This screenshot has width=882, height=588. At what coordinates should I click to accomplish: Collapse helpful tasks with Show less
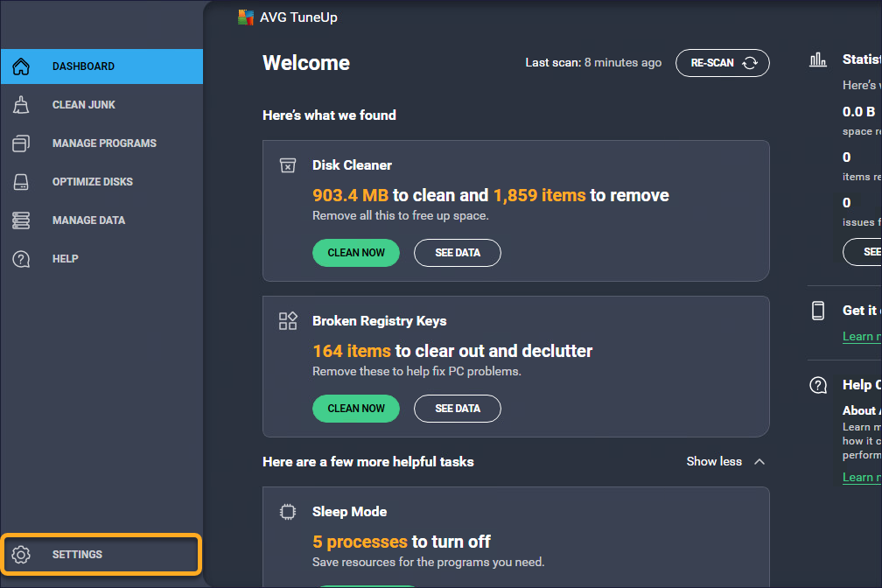pos(725,461)
